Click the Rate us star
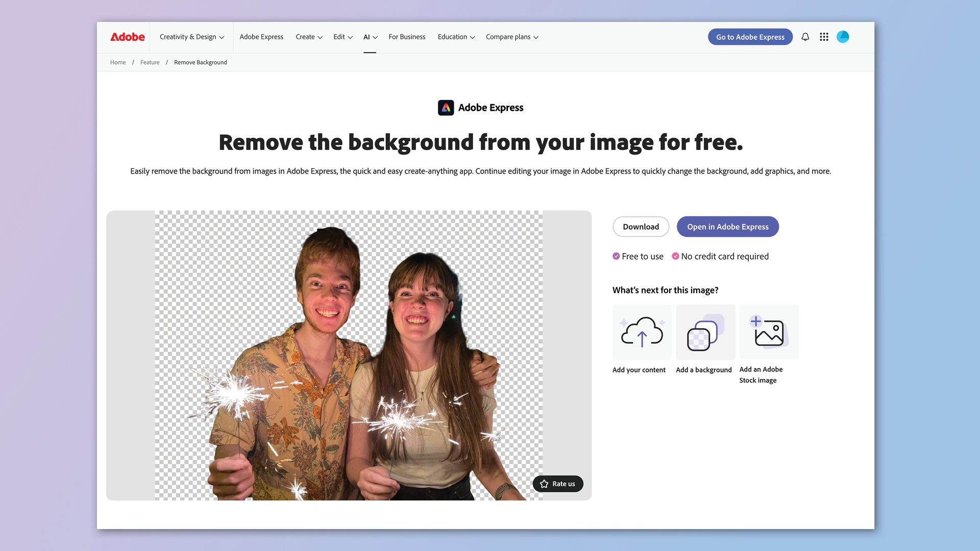Viewport: 980px width, 551px height. click(544, 484)
